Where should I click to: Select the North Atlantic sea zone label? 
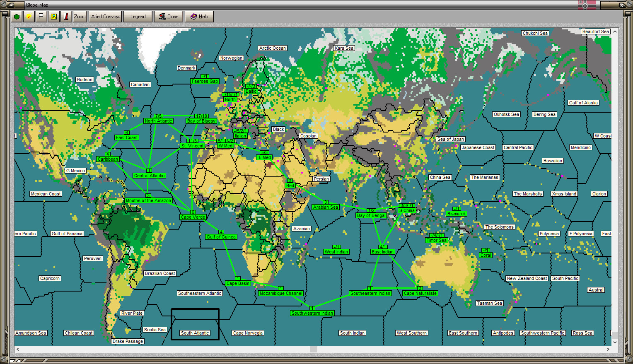pyautogui.click(x=158, y=121)
